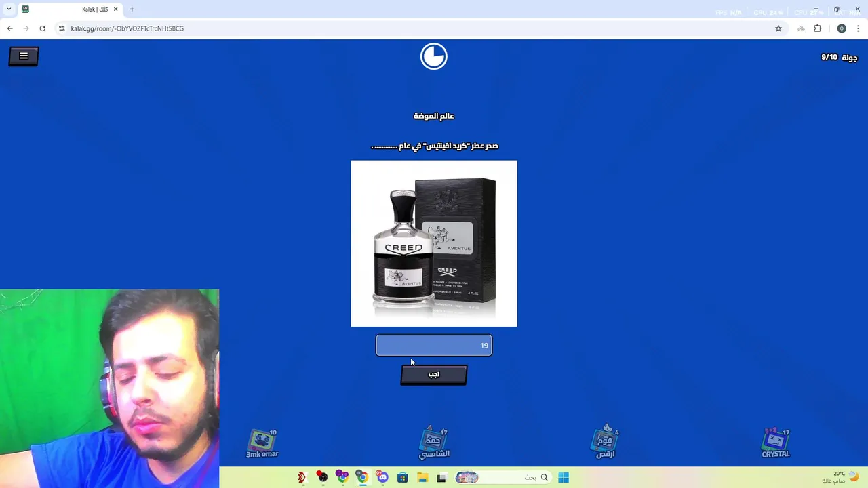Open the hamburger menu in the game

pos(24,56)
